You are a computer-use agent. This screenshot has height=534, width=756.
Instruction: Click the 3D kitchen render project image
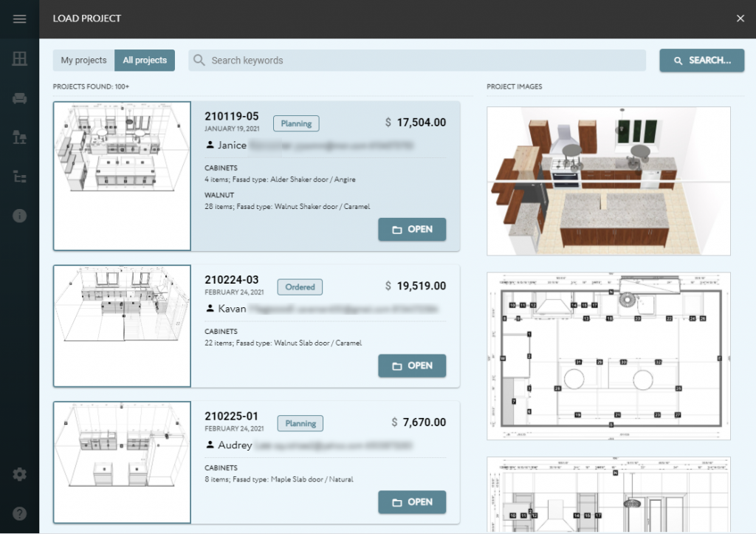[608, 181]
